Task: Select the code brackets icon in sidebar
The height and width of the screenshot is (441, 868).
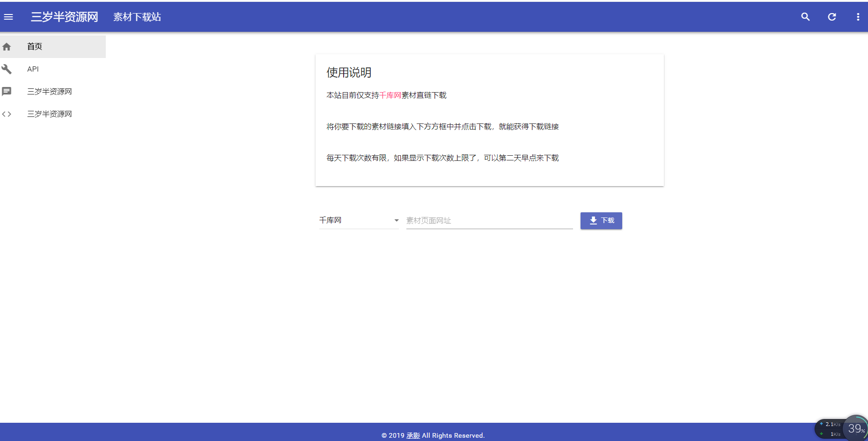Action: (x=7, y=114)
